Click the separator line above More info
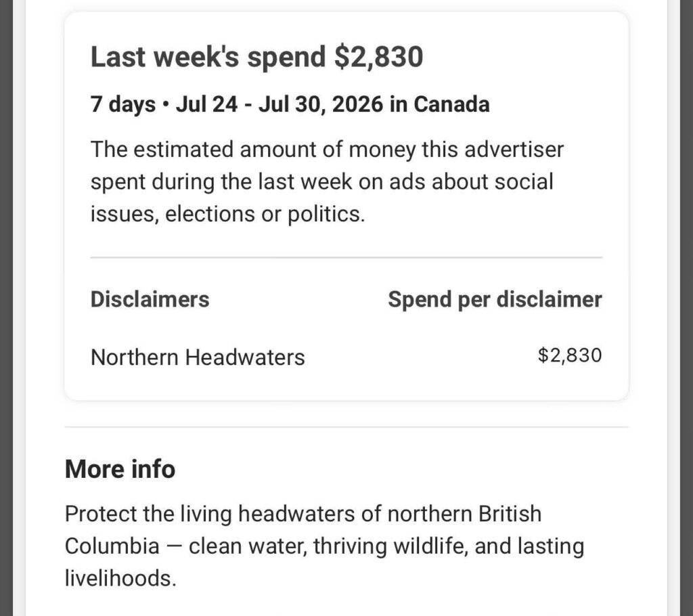Image resolution: width=693 pixels, height=616 pixels. point(346,427)
